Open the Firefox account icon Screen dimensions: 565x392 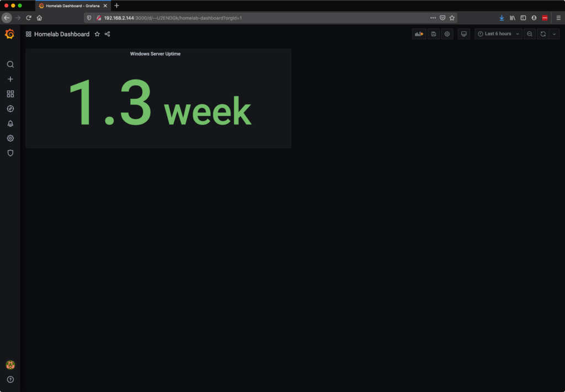click(534, 18)
